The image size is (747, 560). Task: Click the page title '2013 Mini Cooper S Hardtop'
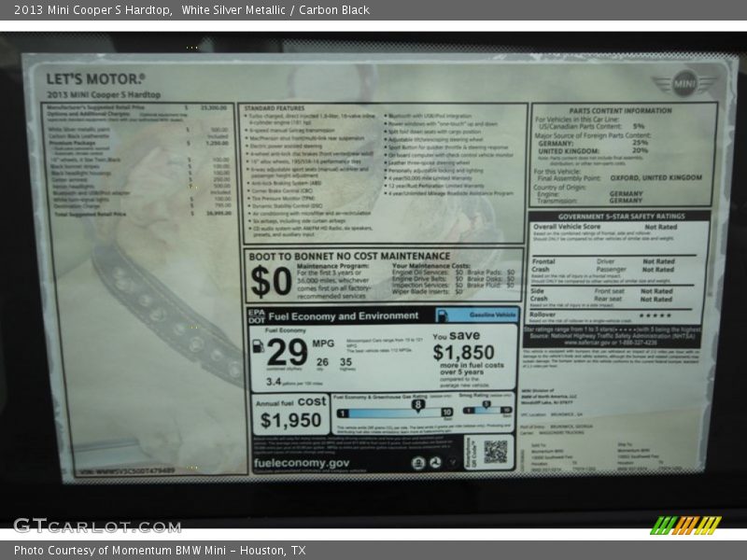(92, 10)
